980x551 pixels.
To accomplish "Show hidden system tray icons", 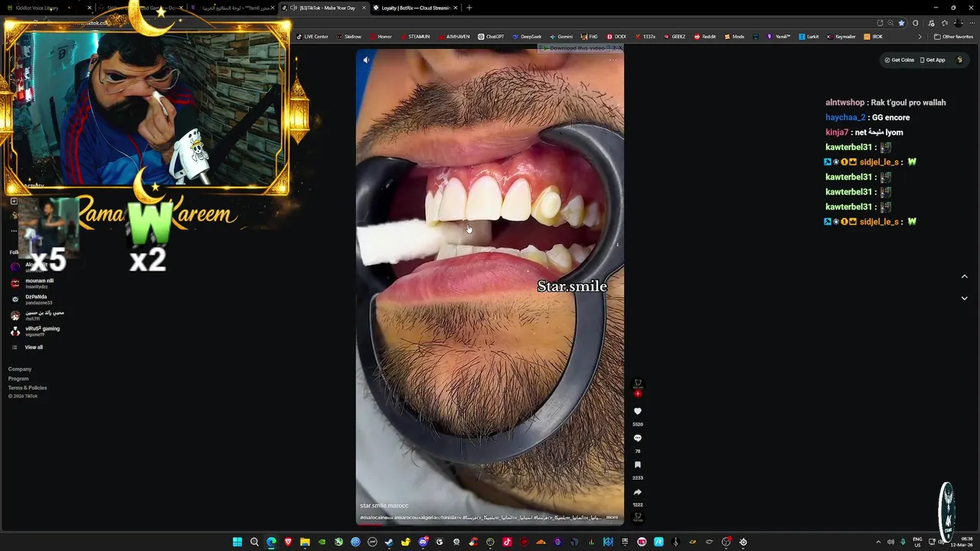I will tap(878, 542).
